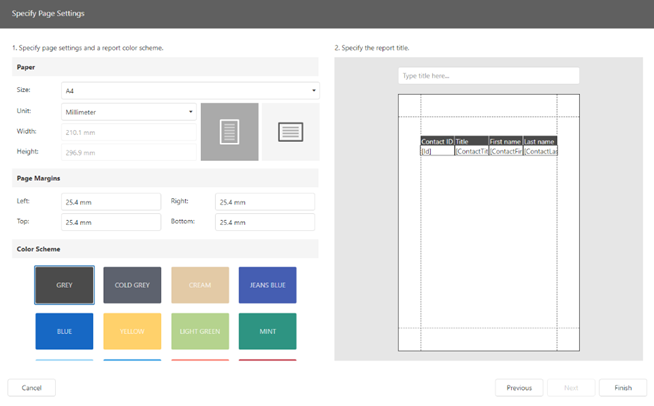Choose the Yellow color scheme

132,331
